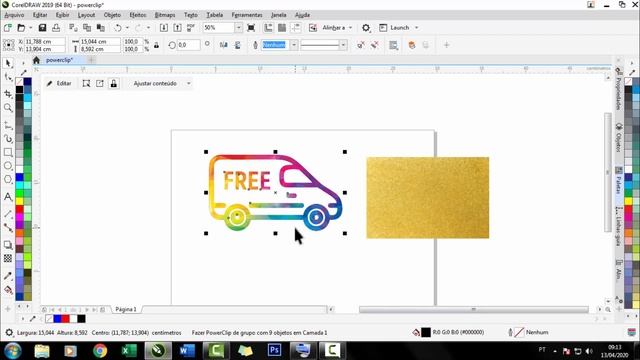Click the Extract contents icon
Viewport: 640px width, 360px height.
pyautogui.click(x=100, y=83)
